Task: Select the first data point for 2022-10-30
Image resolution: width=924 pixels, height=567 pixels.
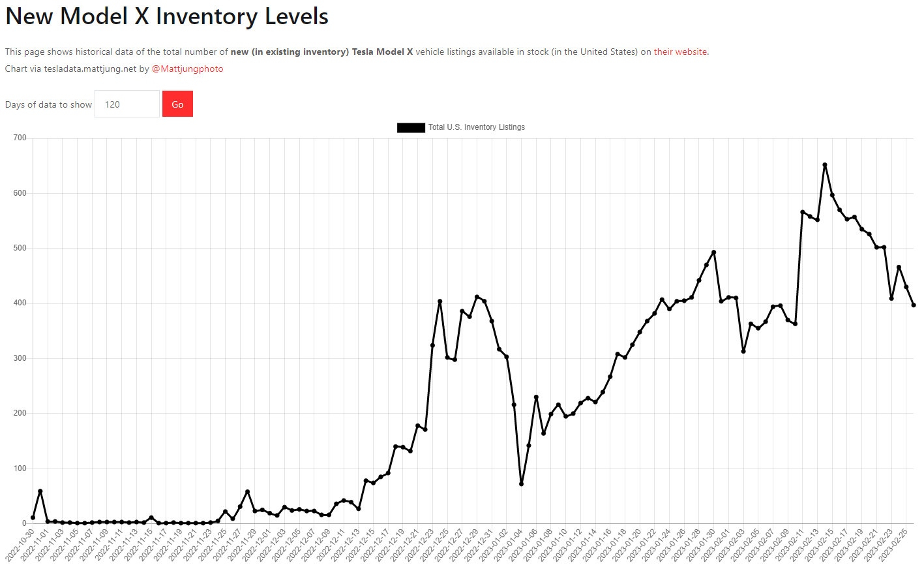Action: (33, 517)
